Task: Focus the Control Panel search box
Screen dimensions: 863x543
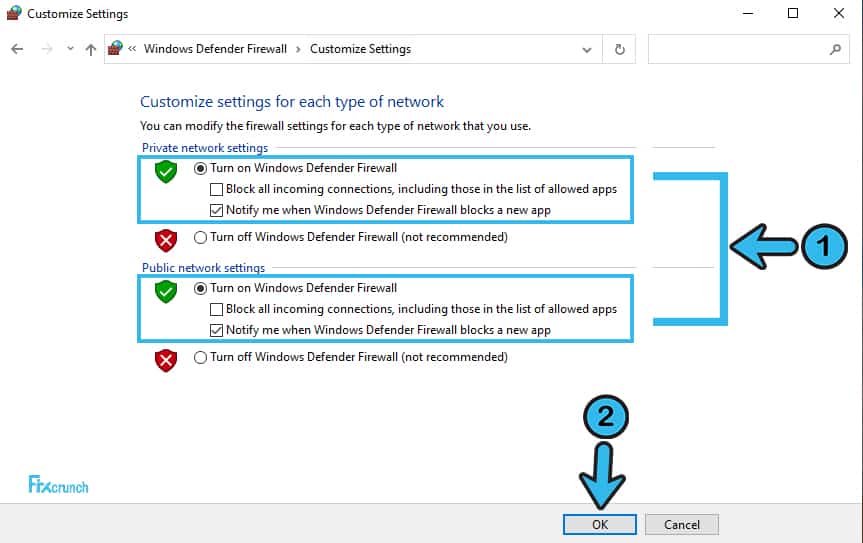Action: click(749, 50)
